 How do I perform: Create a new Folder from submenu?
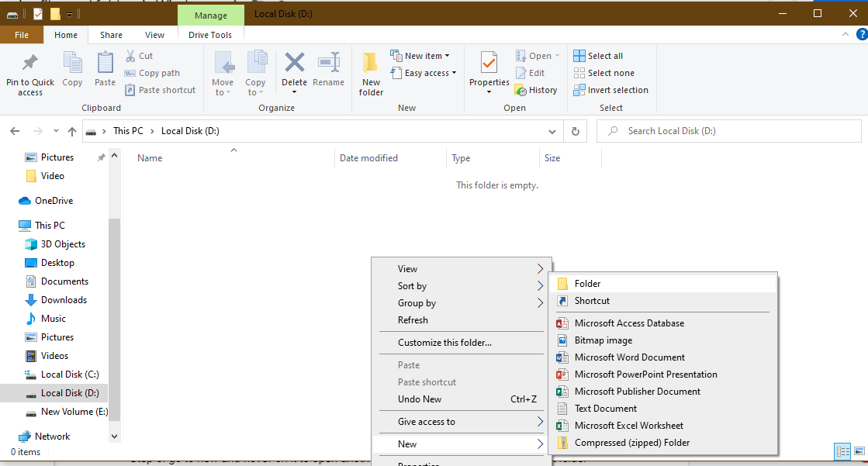[x=587, y=284]
